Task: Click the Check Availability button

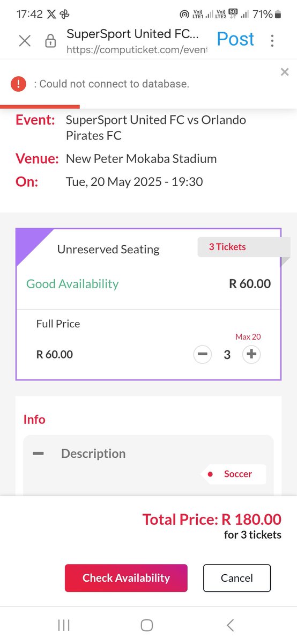Action: pyautogui.click(x=126, y=578)
